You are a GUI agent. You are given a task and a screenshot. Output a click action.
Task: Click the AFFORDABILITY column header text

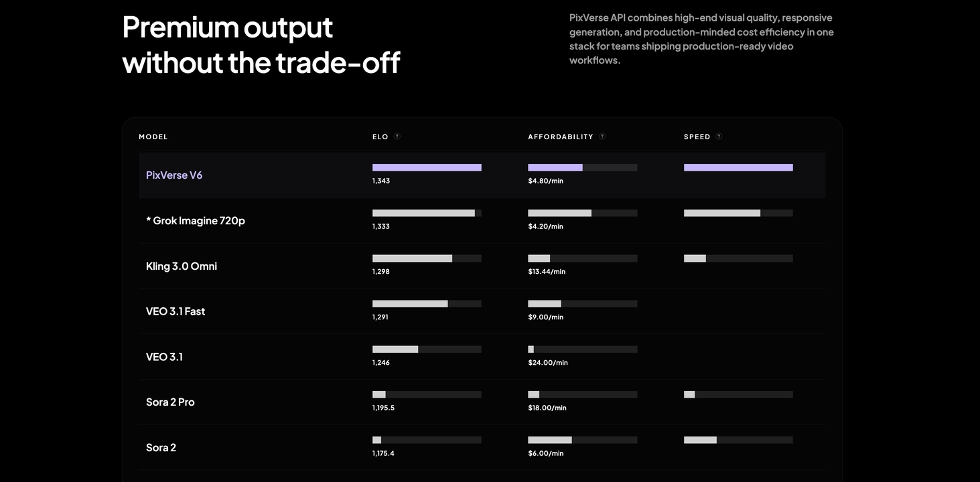(561, 137)
